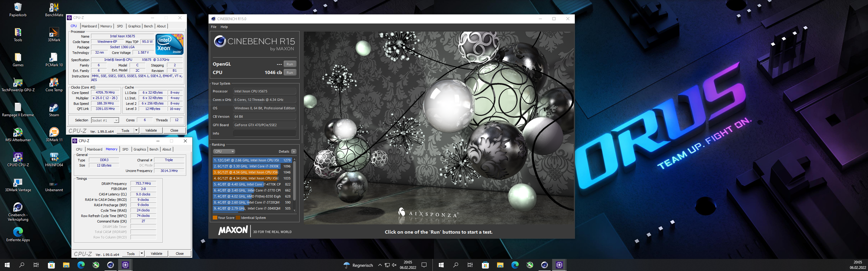Open Bench tab in top CPU-Z window
The image size is (868, 271).
point(149,26)
